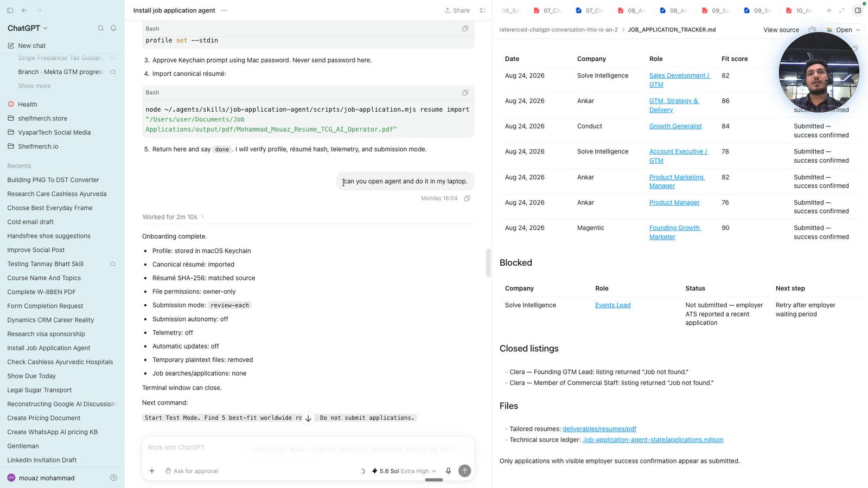Send the message with the arrow button
The height and width of the screenshot is (488, 868).
464,471
